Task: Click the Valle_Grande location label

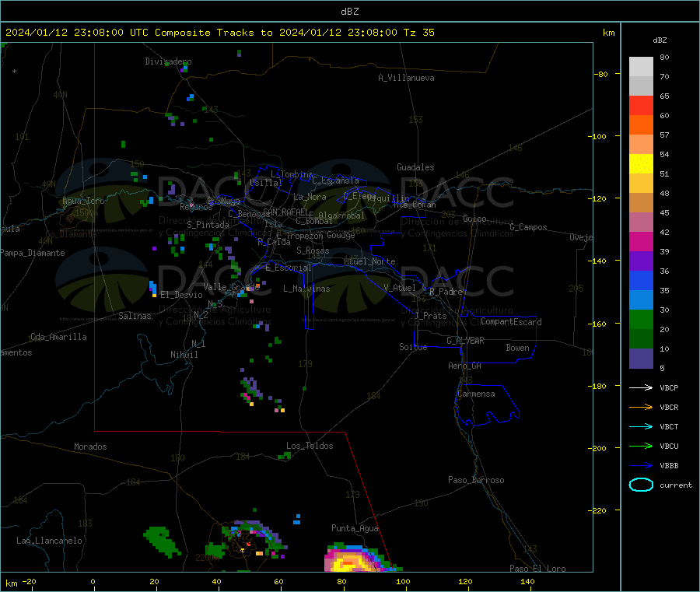Action: click(231, 287)
